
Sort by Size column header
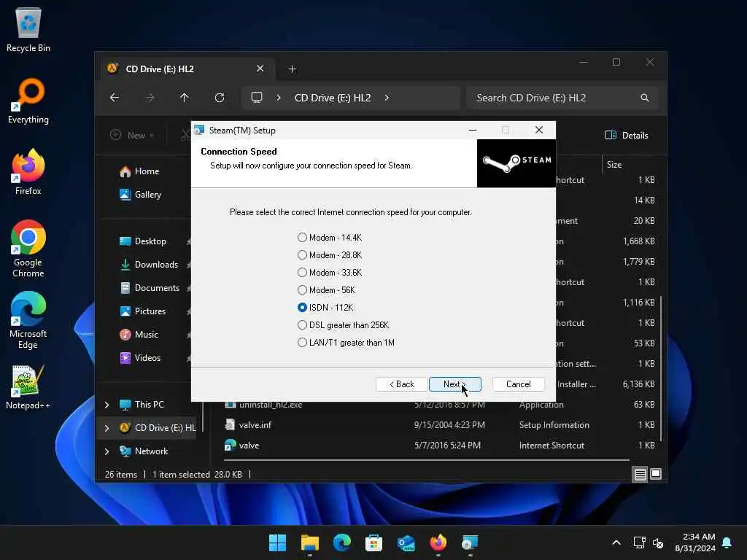(x=614, y=165)
